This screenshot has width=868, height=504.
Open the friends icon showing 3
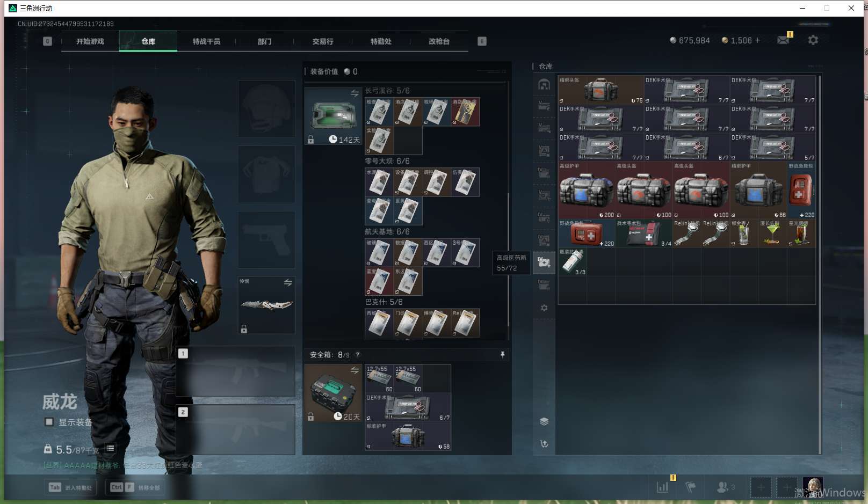pos(726,487)
